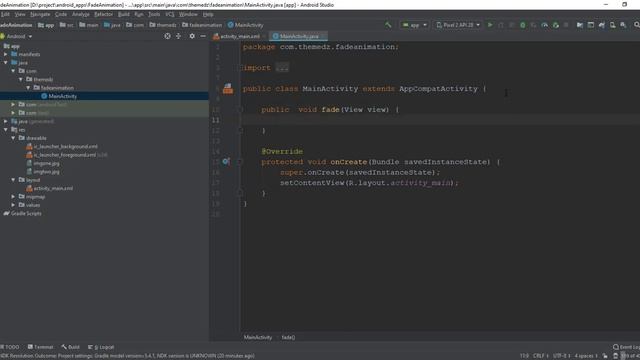Collapse the fadeanimation package
Screen dimensions: 640x360
[x=28, y=88]
